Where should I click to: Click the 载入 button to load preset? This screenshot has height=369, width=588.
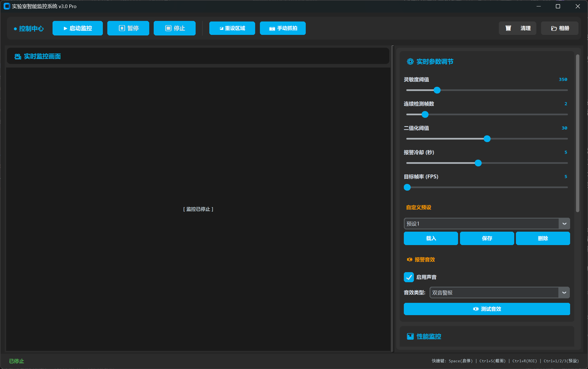point(430,238)
